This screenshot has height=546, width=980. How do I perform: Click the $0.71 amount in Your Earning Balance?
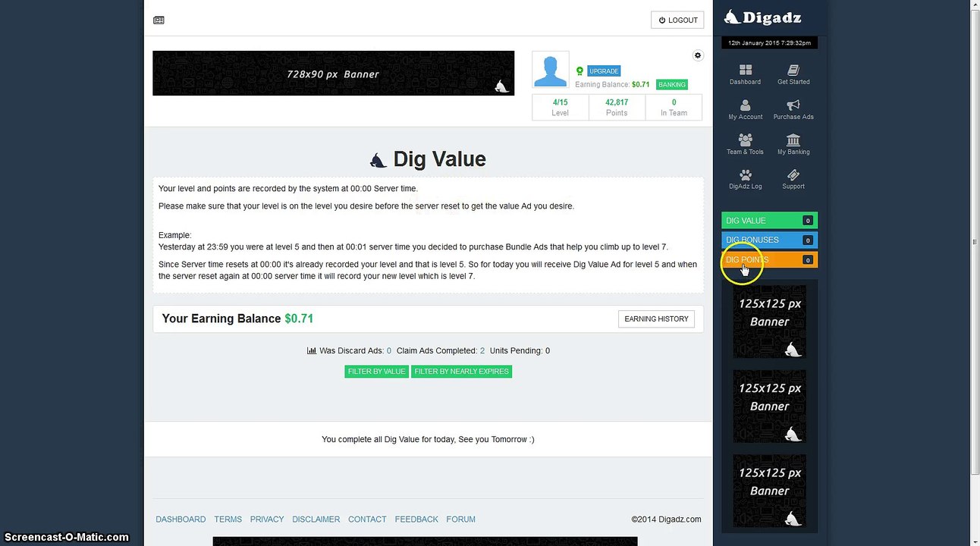click(299, 318)
